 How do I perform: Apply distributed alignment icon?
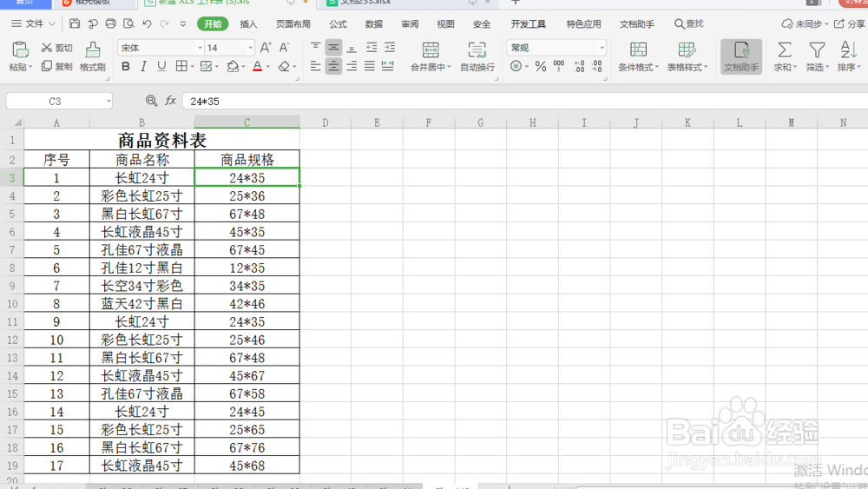388,67
